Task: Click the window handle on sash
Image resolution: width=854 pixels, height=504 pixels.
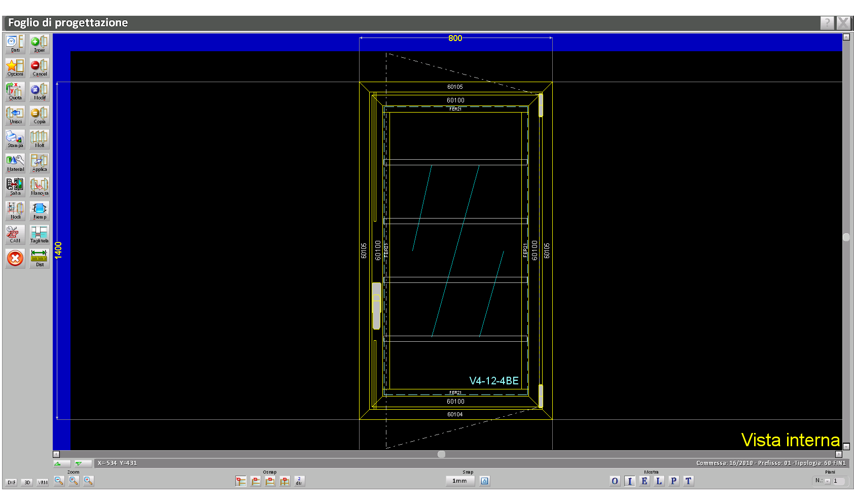Action: (x=376, y=306)
